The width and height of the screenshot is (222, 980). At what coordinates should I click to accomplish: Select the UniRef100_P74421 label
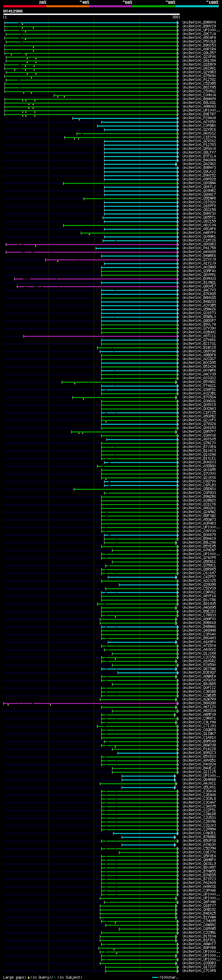(x=199, y=386)
